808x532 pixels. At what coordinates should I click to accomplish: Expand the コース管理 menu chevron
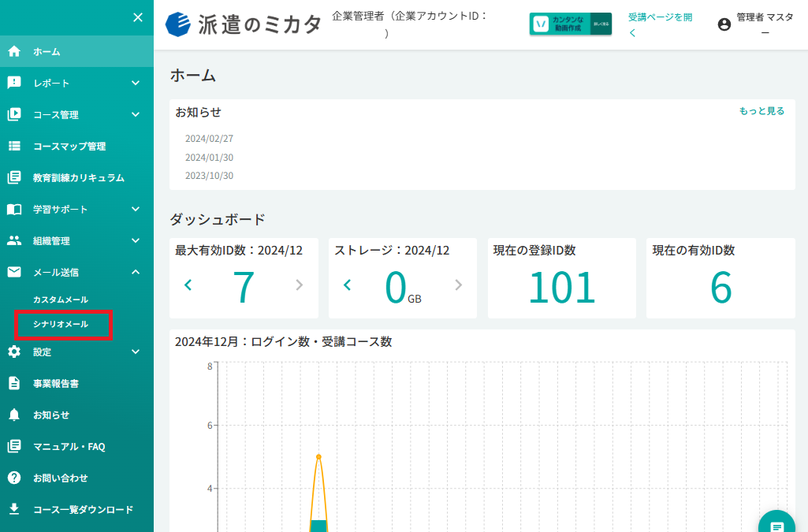(136, 114)
